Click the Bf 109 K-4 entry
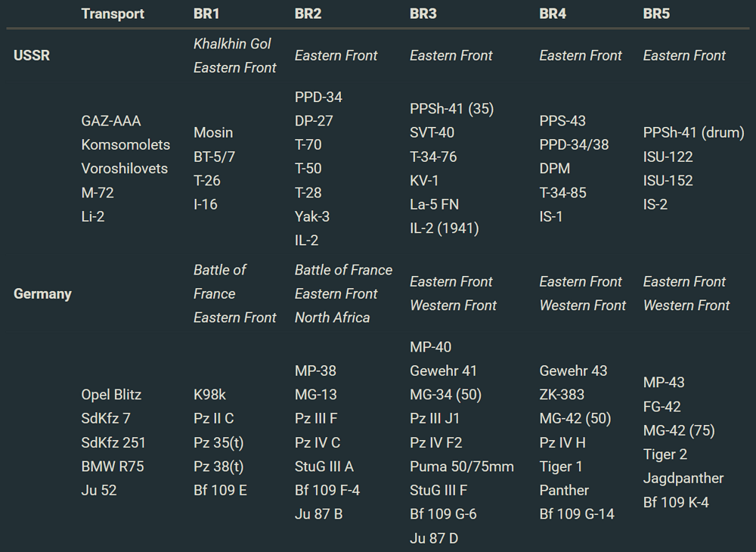Viewport: 756px width, 552px height. point(676,502)
